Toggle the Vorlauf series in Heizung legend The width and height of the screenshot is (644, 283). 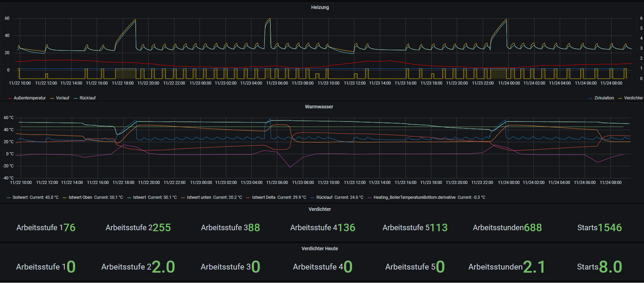63,98
